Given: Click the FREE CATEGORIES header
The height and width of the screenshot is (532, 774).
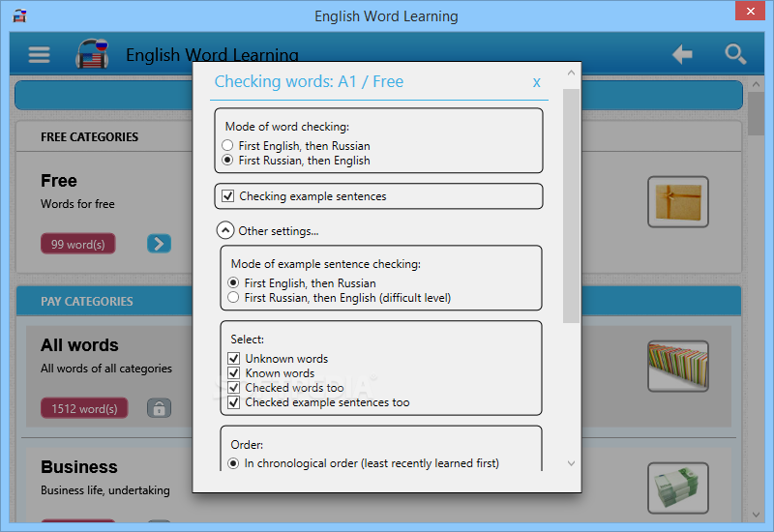Looking at the screenshot, I should [x=89, y=136].
